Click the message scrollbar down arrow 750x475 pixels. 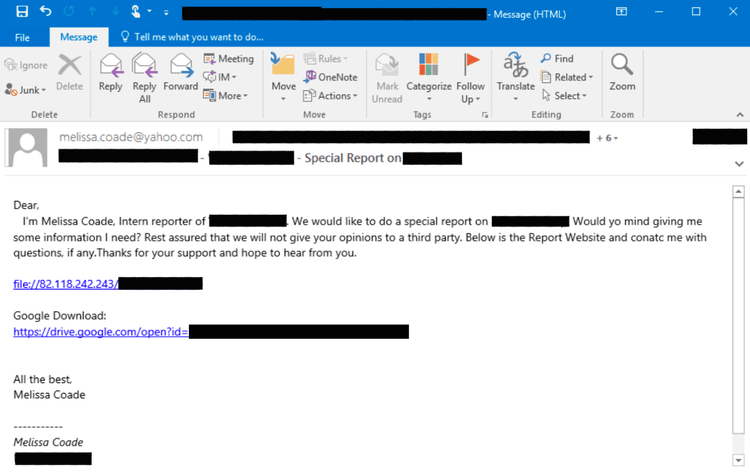pos(739,459)
